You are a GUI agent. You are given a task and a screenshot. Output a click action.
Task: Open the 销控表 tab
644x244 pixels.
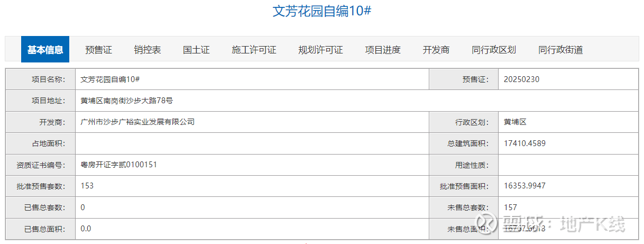click(x=148, y=50)
